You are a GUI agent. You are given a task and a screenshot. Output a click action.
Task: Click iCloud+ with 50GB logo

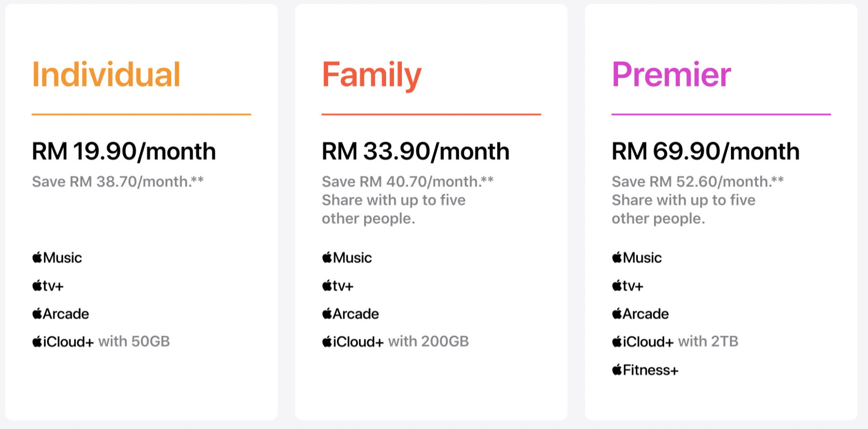tap(63, 342)
